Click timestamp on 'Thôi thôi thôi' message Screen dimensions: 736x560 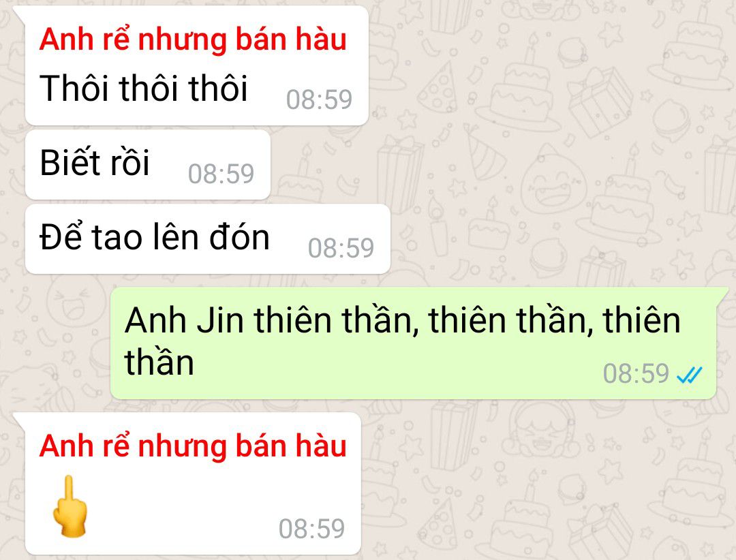tap(319, 99)
